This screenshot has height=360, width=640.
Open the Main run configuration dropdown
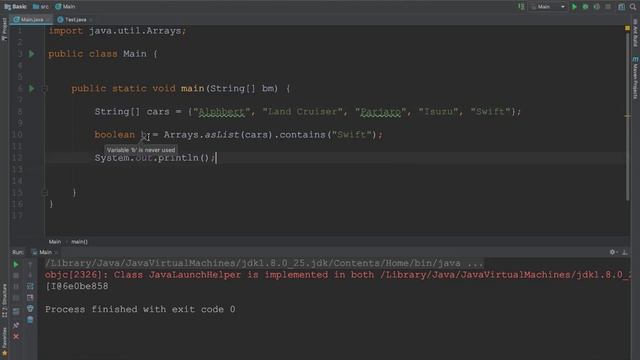[548, 7]
